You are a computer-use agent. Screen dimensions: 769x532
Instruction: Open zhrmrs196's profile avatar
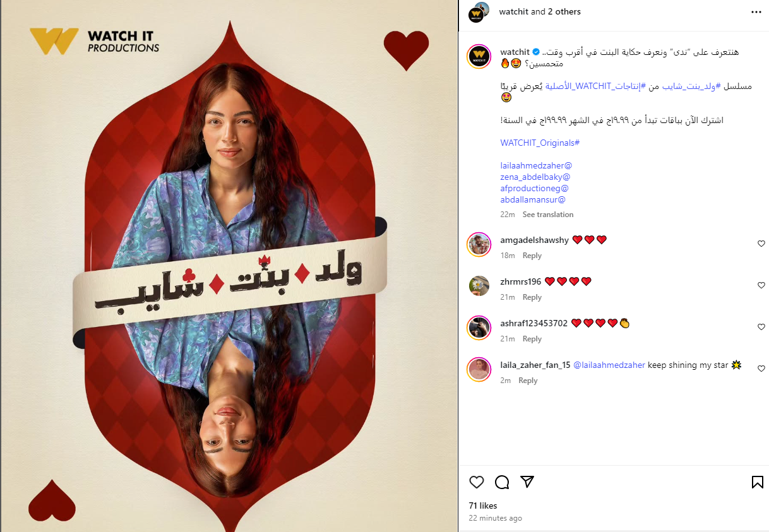click(x=479, y=286)
